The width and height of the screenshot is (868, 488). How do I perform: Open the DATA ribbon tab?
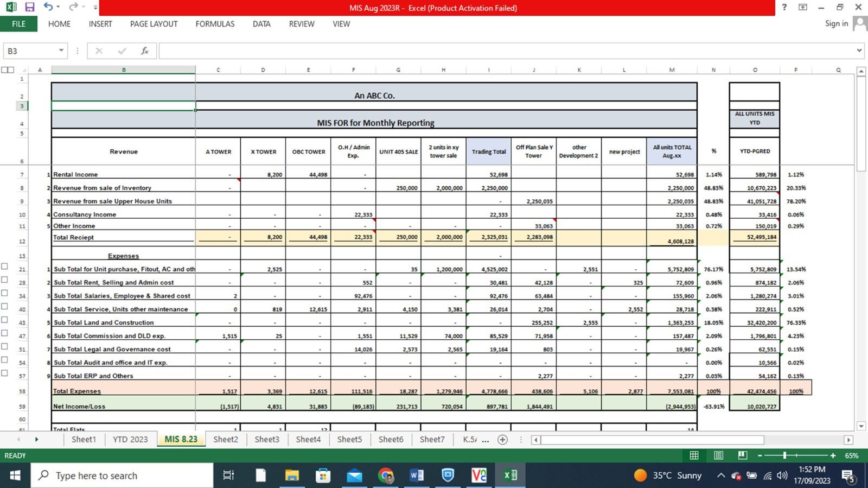(x=261, y=24)
